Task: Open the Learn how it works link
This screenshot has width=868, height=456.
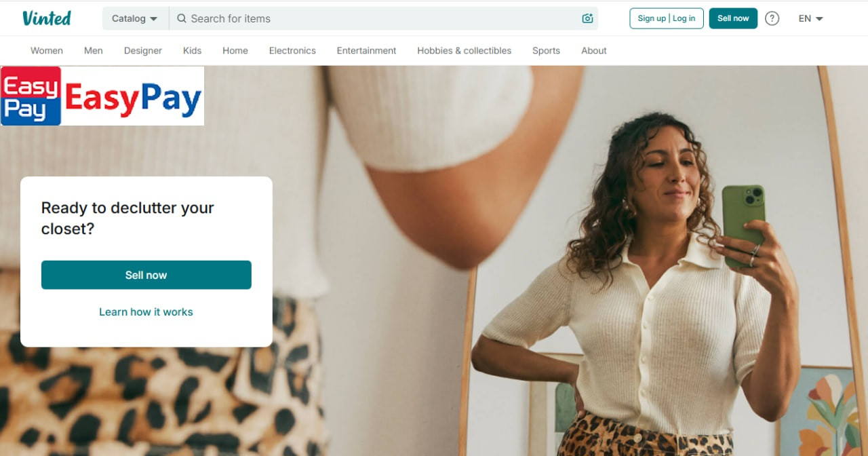Action: (146, 312)
